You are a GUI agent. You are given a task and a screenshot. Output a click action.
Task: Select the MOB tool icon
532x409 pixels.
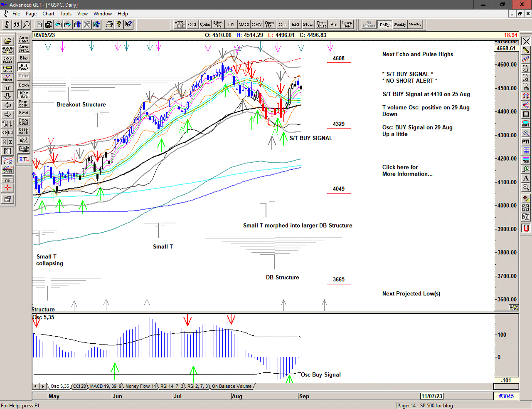click(526, 160)
